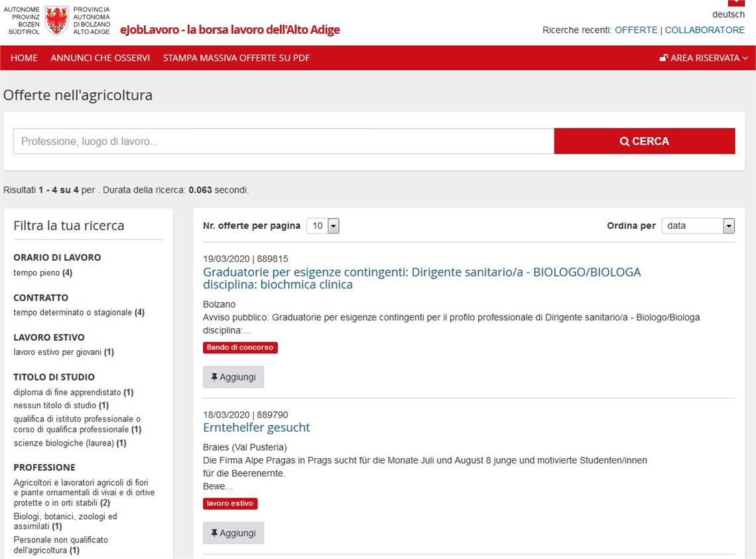Open the Erntehelfer gesucht job title
Screen dimensions: 756x559
pyautogui.click(x=256, y=428)
